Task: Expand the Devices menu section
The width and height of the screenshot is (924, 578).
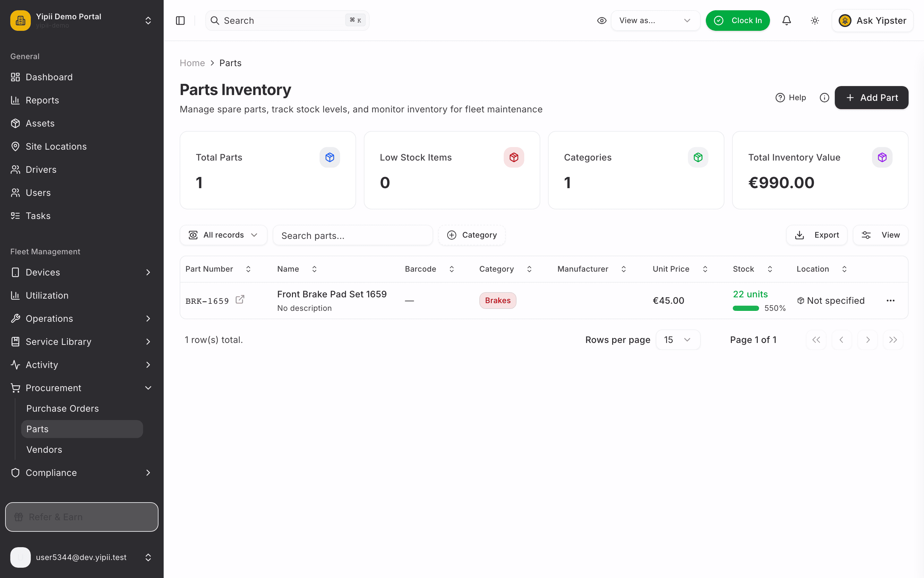Action: (x=82, y=272)
